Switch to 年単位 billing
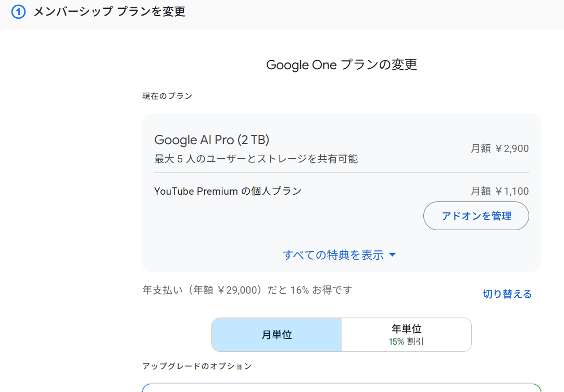 pos(406,329)
